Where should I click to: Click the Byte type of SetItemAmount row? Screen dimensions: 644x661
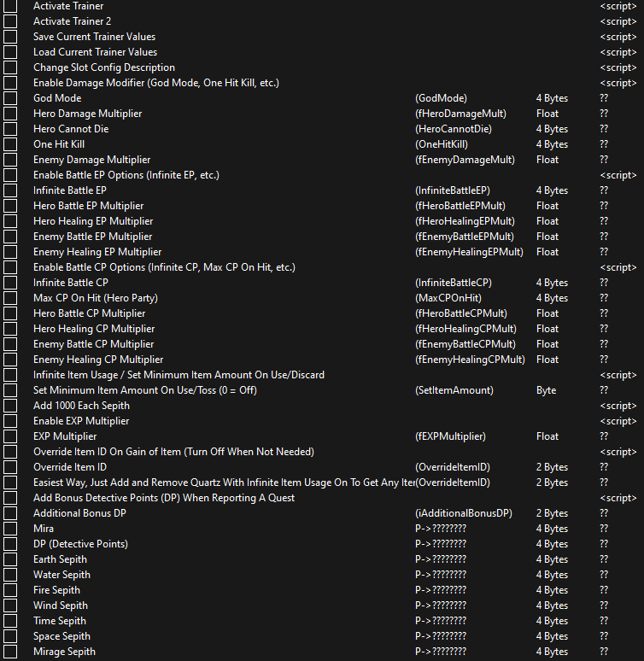coord(546,390)
